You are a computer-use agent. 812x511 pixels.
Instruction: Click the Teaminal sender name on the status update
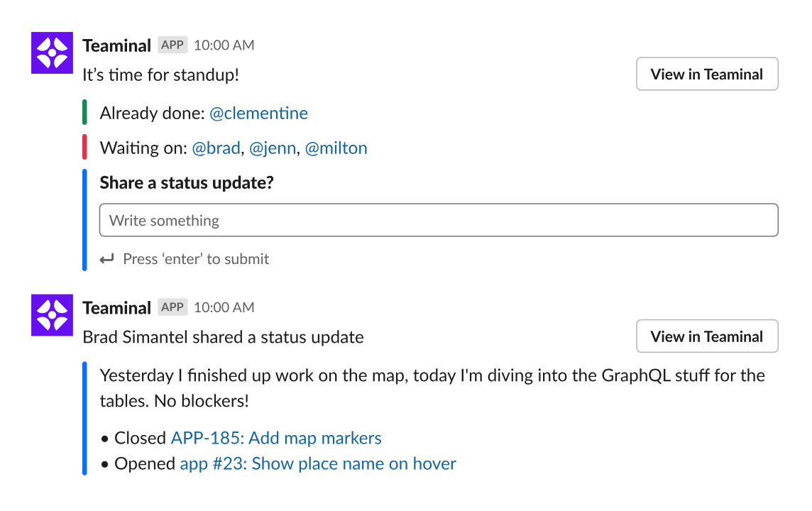pos(117,308)
